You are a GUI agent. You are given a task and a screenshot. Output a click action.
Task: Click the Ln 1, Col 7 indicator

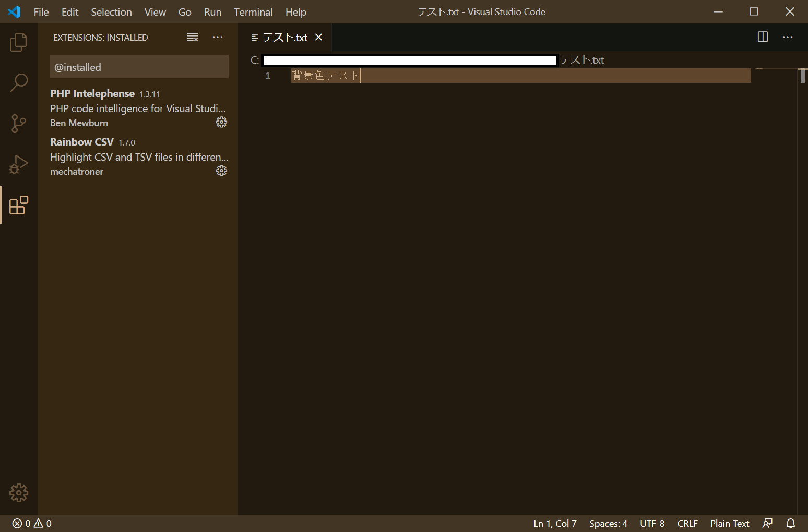(x=555, y=523)
